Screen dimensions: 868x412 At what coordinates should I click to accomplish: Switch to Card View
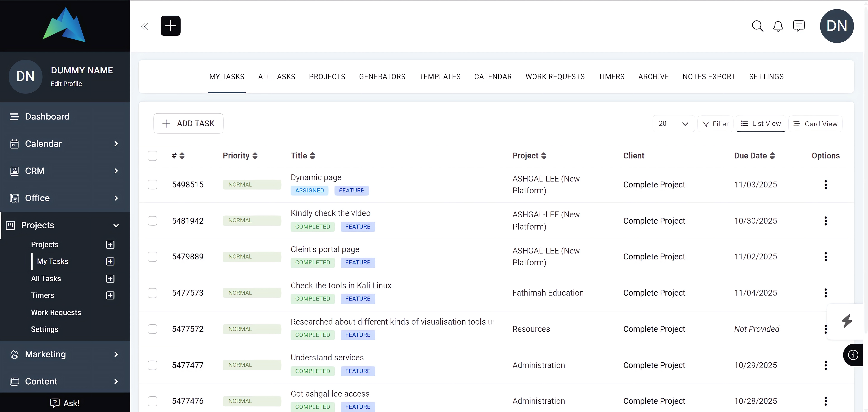(815, 124)
